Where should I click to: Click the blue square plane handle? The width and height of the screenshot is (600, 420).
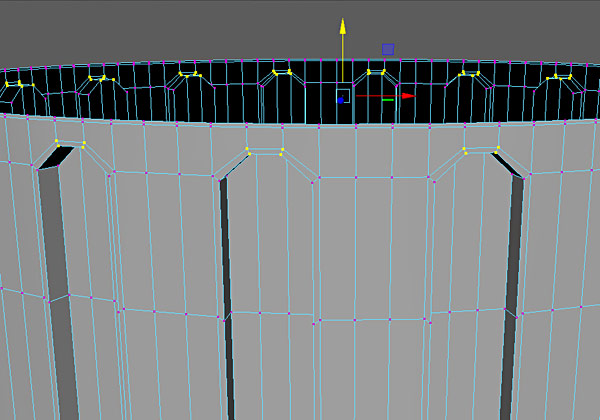pos(388,49)
